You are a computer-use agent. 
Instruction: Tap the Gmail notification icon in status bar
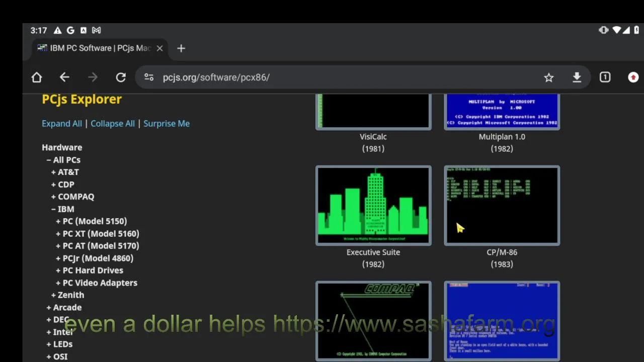coord(96,31)
